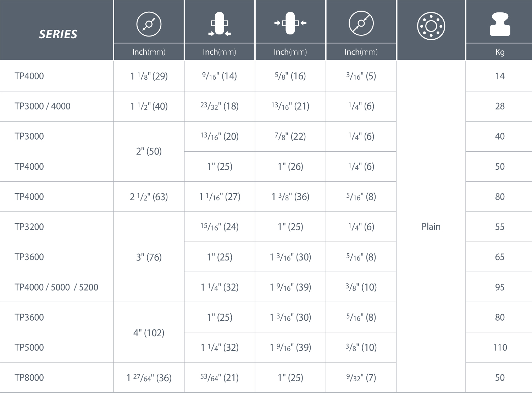The width and height of the screenshot is (532, 393).
Task: Click the TP4000 / 5000 / 5200 series label
Action: pyautogui.click(x=56, y=287)
